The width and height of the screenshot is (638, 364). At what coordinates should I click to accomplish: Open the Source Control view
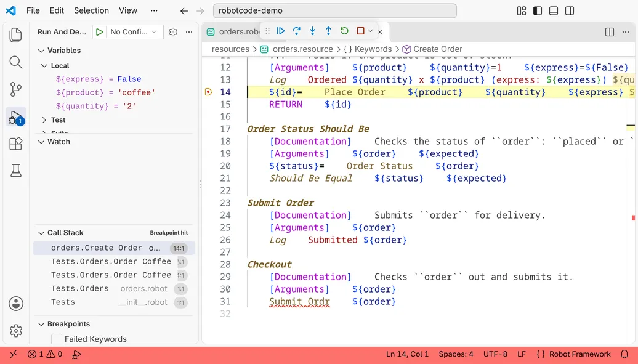pyautogui.click(x=16, y=89)
